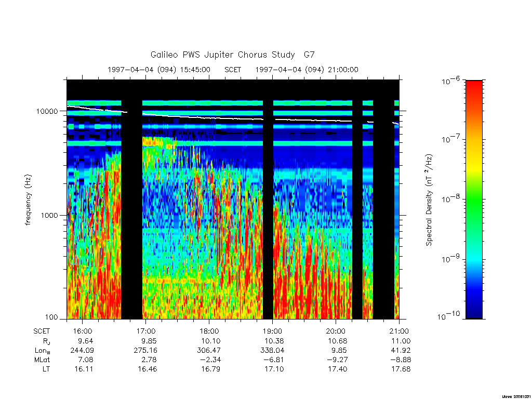Click the MLat value 7.08
Viewport: 532px width, 399px height.
point(86,360)
